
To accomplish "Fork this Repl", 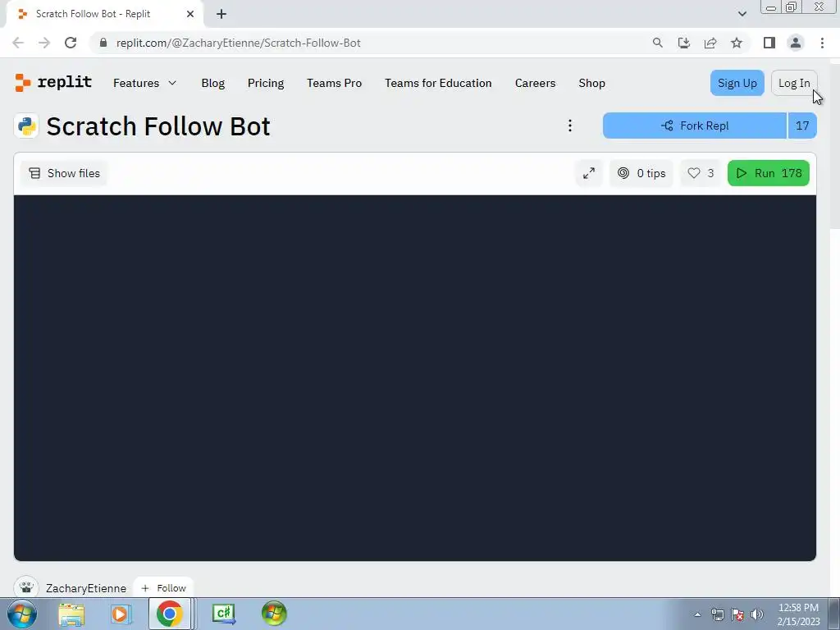I will (695, 126).
